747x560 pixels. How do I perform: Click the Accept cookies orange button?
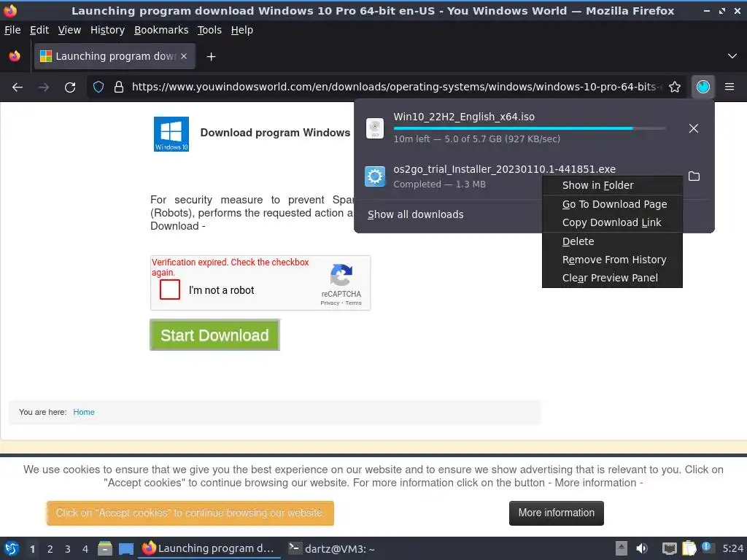(x=190, y=513)
